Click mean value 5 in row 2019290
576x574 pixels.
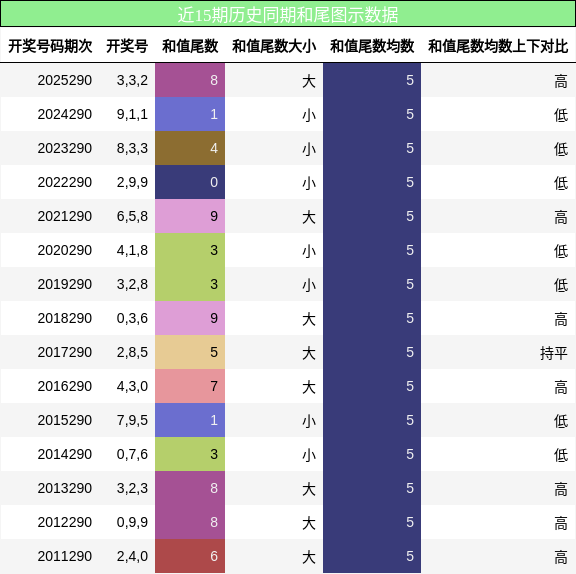click(410, 284)
